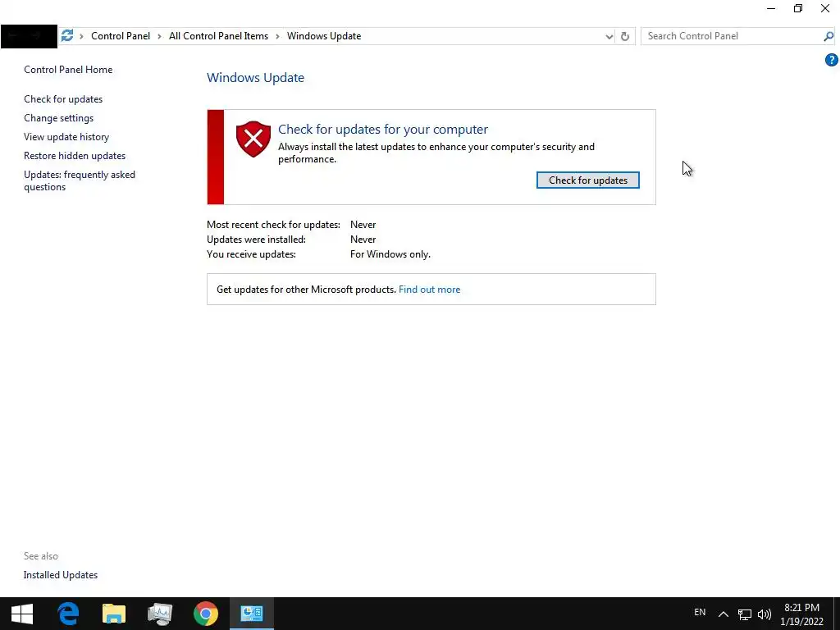The image size is (840, 630).
Task: Click the Updates were installed label
Action: (256, 240)
